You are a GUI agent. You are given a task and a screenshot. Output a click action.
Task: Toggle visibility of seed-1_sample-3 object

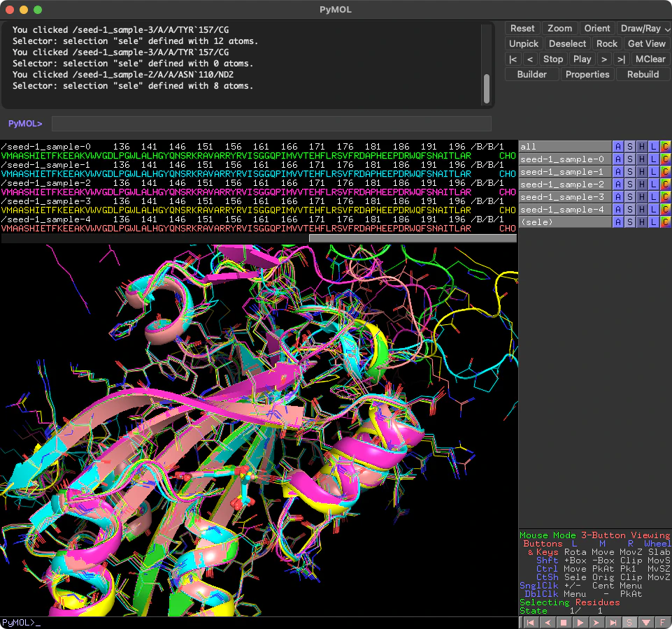565,197
